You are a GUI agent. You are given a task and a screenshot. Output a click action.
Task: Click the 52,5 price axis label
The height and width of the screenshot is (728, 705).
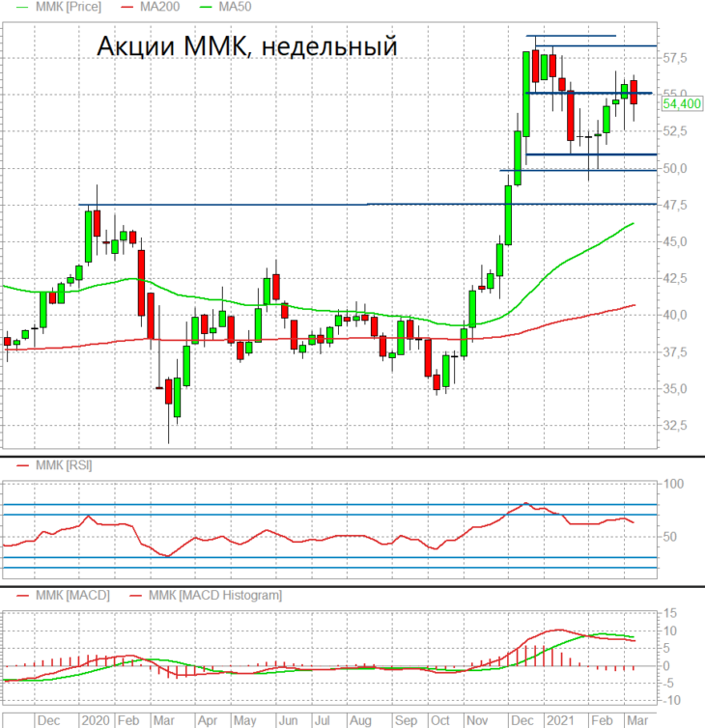[x=675, y=131]
